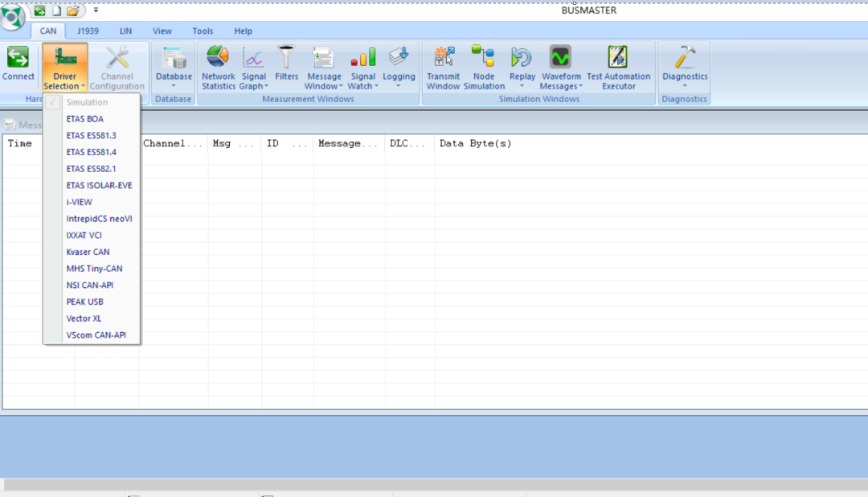868x497 pixels.
Task: Select NSI CAN-API driver
Action: pyautogui.click(x=92, y=285)
